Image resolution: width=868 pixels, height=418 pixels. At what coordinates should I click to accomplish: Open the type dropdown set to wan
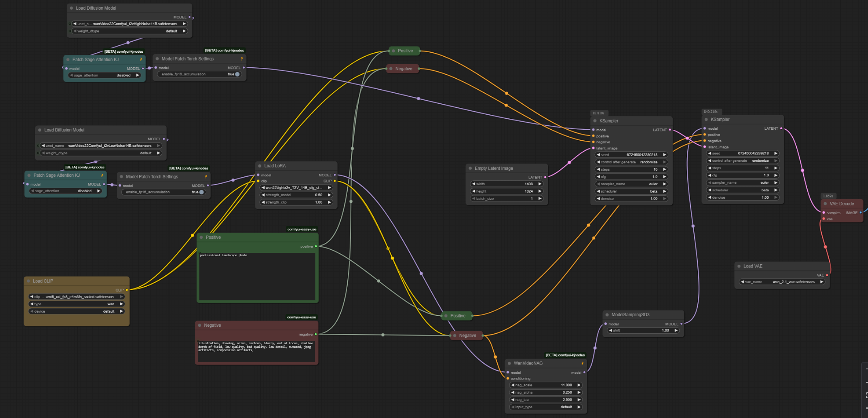pyautogui.click(x=77, y=304)
